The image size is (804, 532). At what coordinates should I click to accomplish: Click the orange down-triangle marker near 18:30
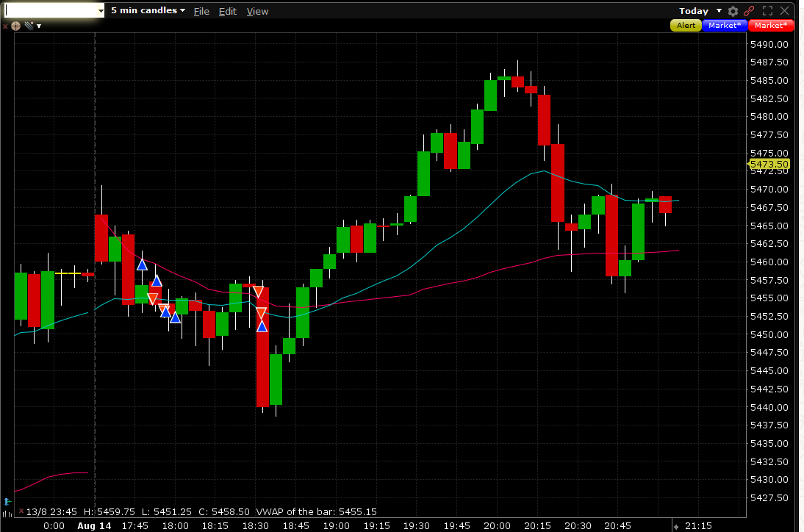pyautogui.click(x=259, y=292)
